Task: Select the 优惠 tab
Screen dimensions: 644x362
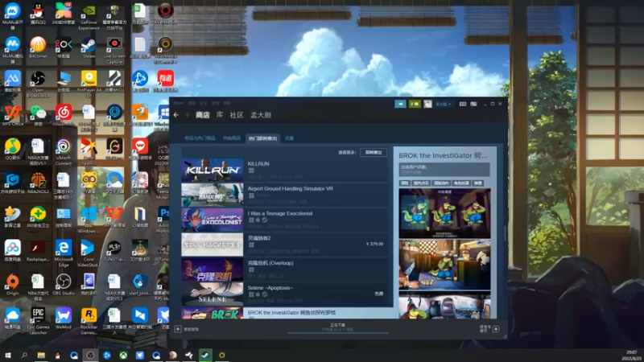Action: (x=290, y=138)
